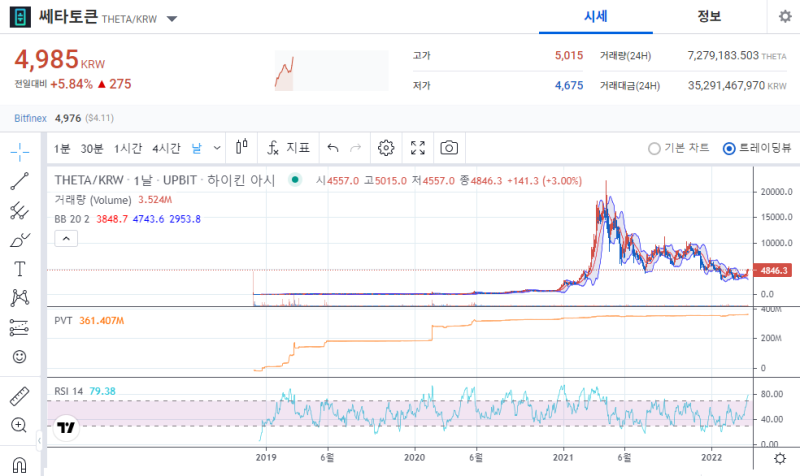Click the BB 20 2 indicator label
The width and height of the screenshot is (800, 476).
tap(72, 219)
